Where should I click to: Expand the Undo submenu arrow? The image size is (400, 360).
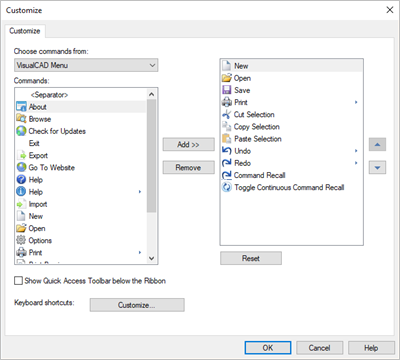coord(356,151)
